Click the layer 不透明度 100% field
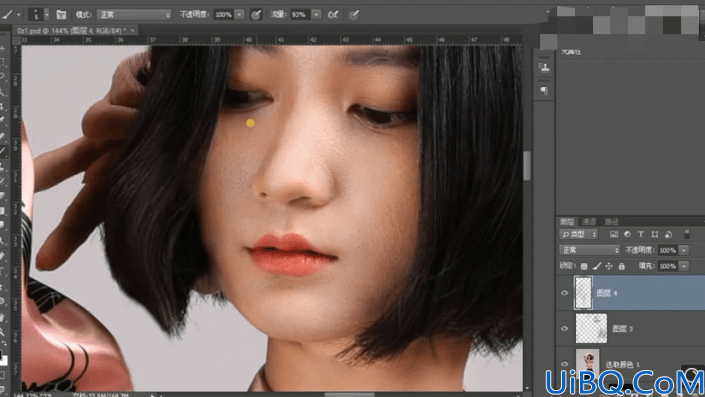 (668, 250)
